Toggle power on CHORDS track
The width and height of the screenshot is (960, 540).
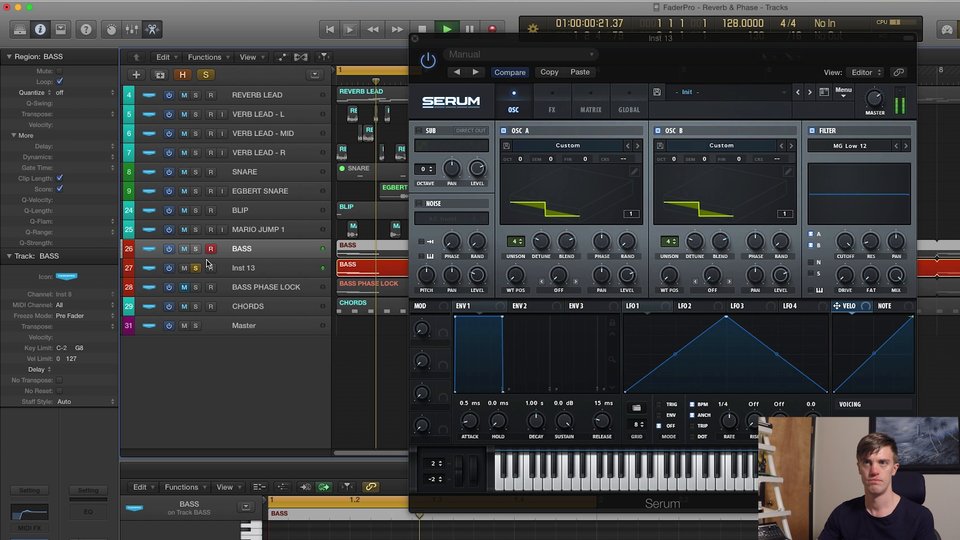click(169, 306)
